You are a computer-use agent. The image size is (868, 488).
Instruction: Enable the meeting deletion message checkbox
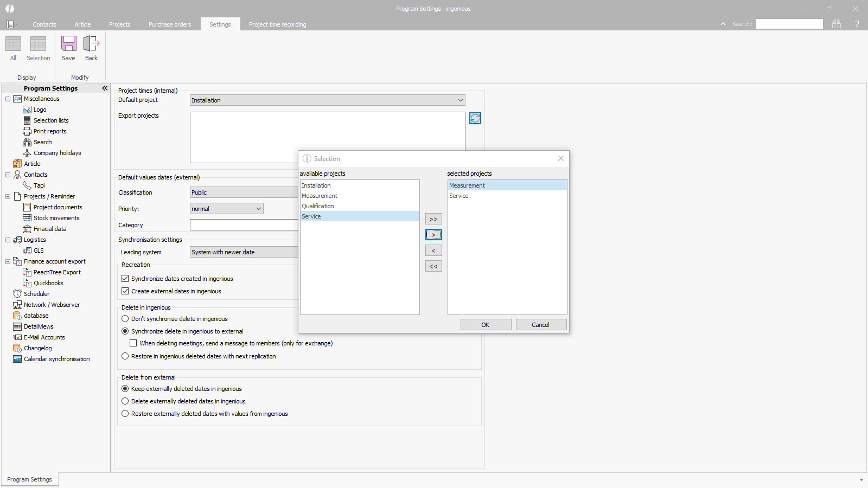click(133, 343)
